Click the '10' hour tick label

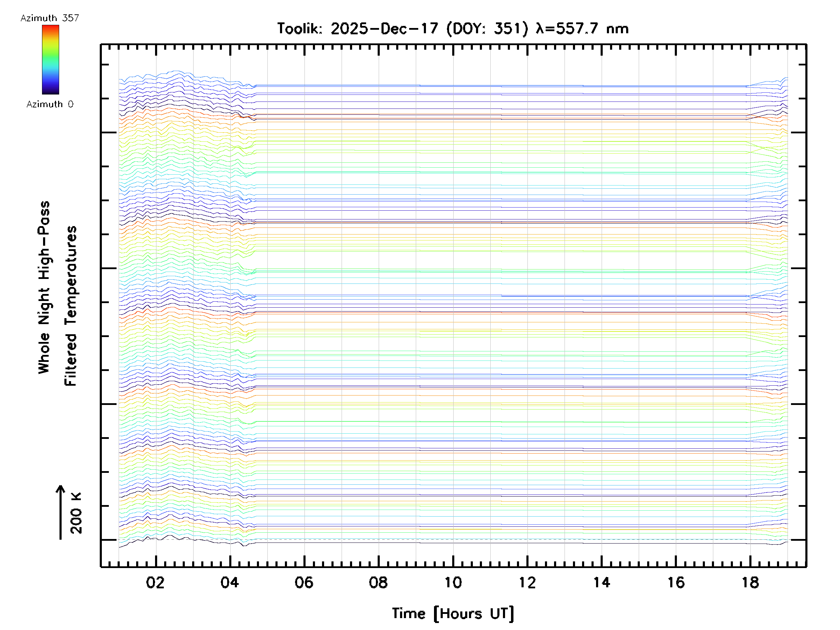pos(453,582)
